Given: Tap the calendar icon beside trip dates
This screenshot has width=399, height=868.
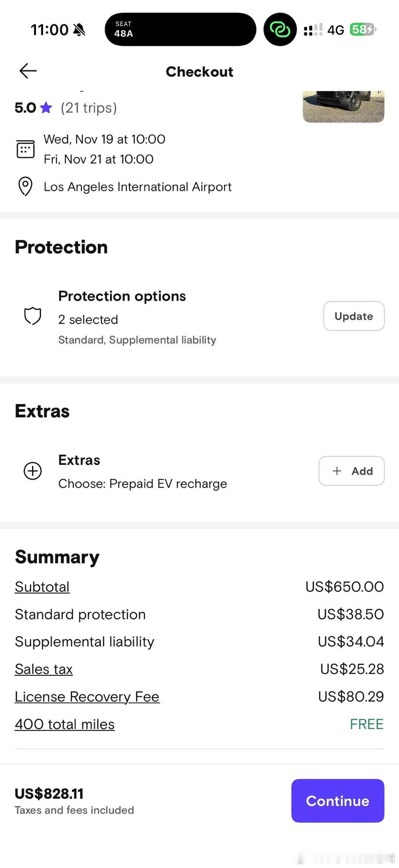Looking at the screenshot, I should point(25,149).
